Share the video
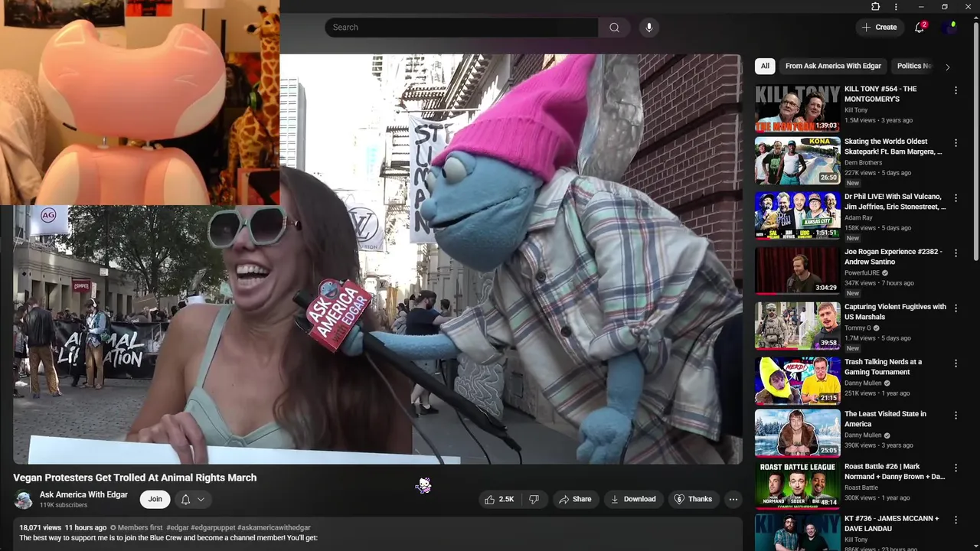The image size is (980, 551). click(575, 499)
